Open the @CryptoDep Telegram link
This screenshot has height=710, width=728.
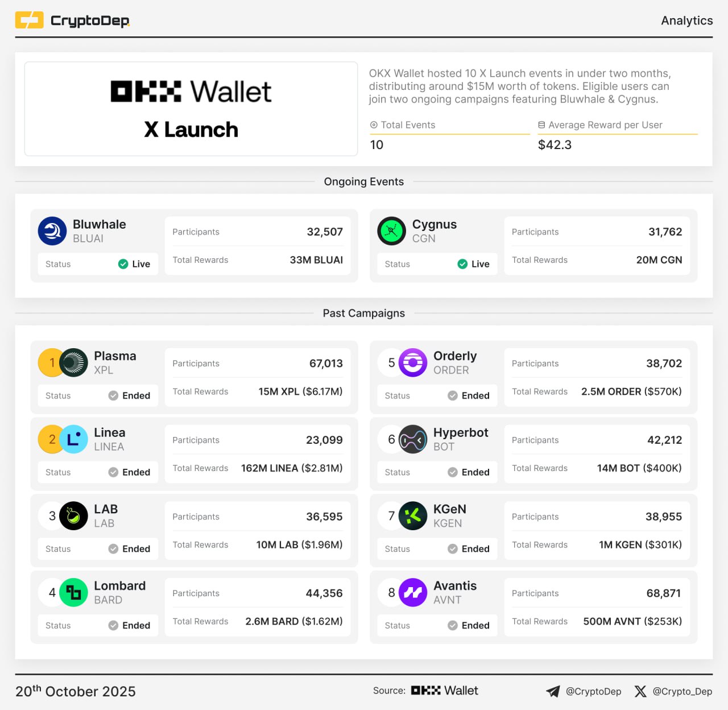pyautogui.click(x=584, y=691)
